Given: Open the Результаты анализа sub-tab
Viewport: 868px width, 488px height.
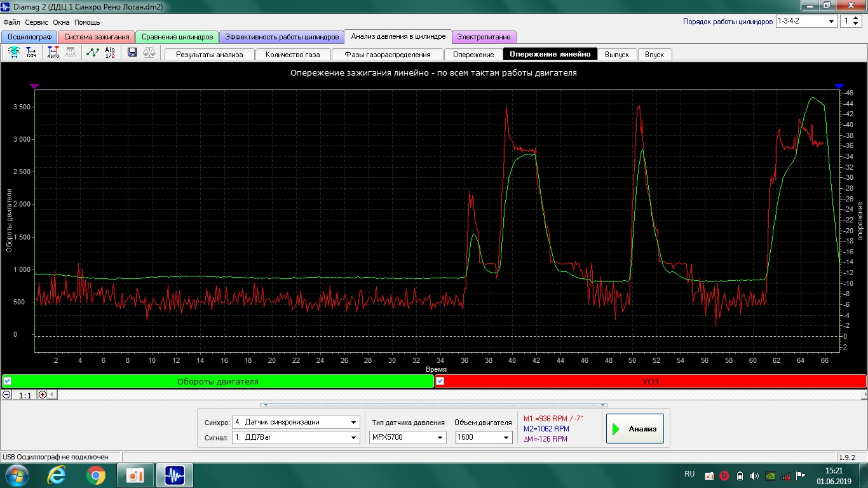Looking at the screenshot, I should point(209,54).
